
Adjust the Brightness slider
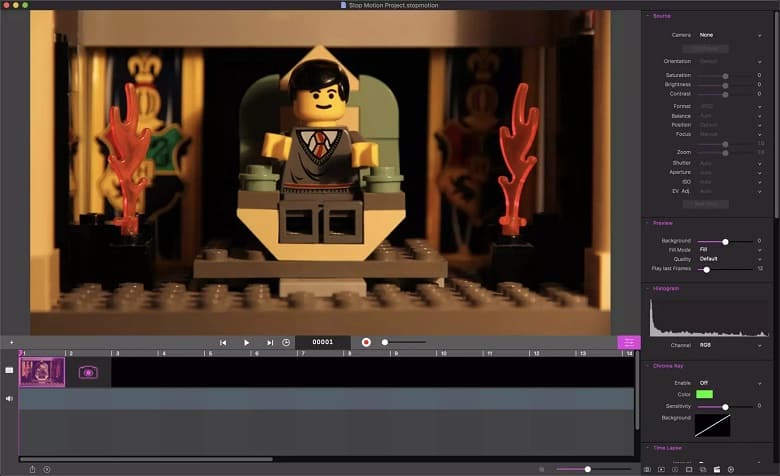(725, 85)
